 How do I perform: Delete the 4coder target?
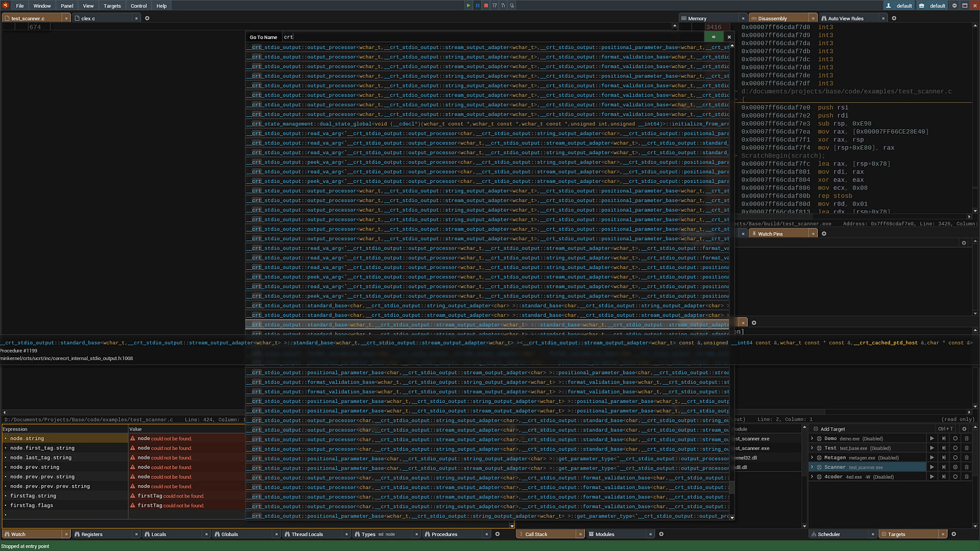(967, 476)
